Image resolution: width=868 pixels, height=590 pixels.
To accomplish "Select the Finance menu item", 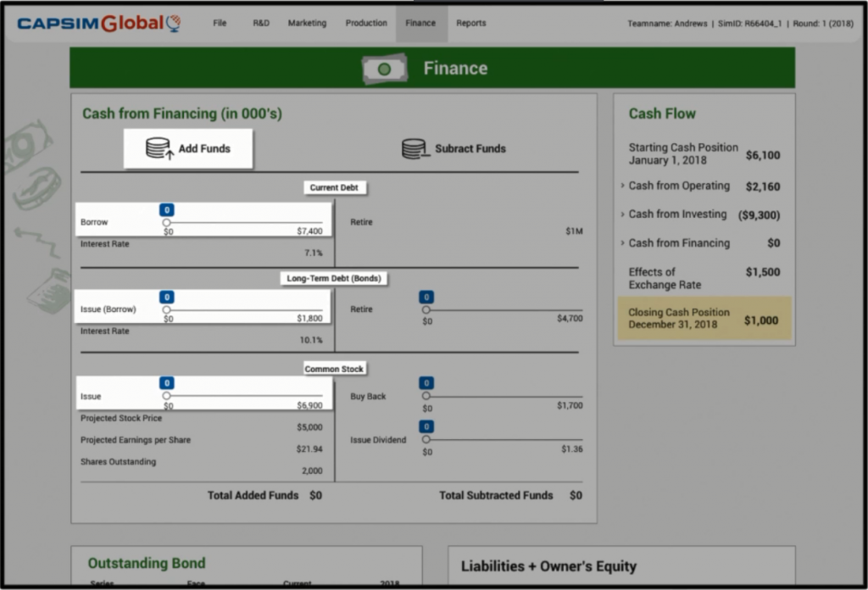I will pyautogui.click(x=420, y=24).
